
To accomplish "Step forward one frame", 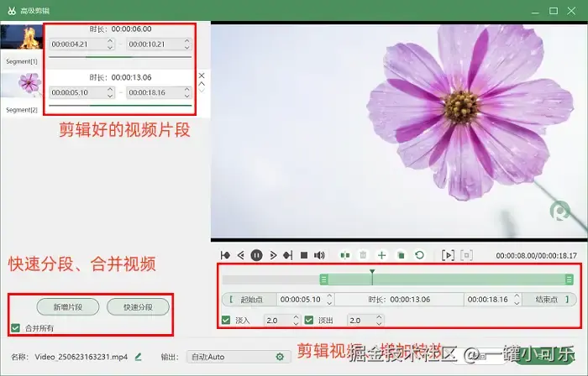I will (273, 255).
